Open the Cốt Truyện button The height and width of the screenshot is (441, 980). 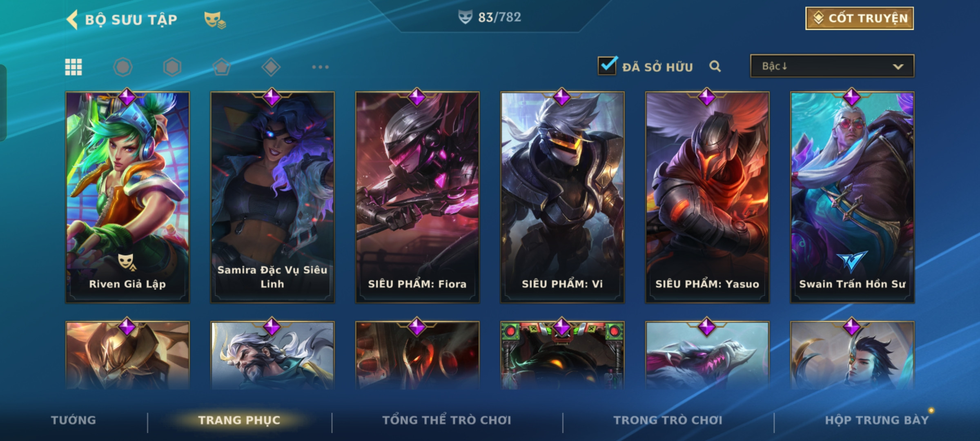pyautogui.click(x=860, y=18)
